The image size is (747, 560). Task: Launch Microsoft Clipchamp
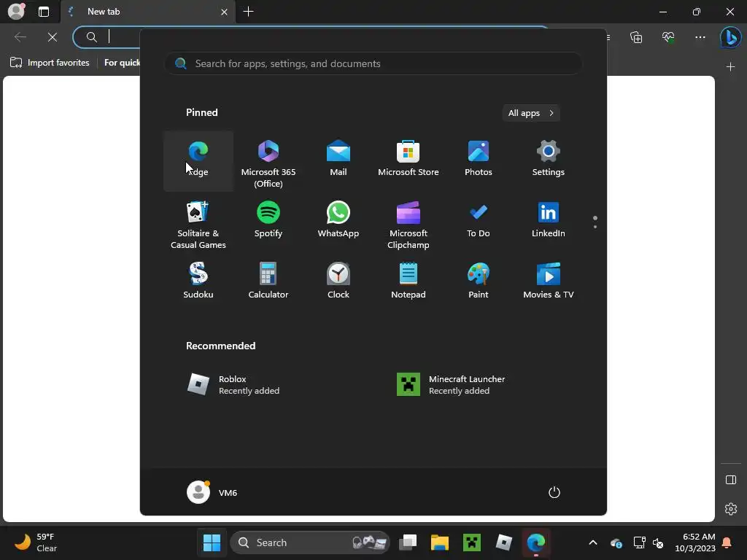click(x=409, y=223)
